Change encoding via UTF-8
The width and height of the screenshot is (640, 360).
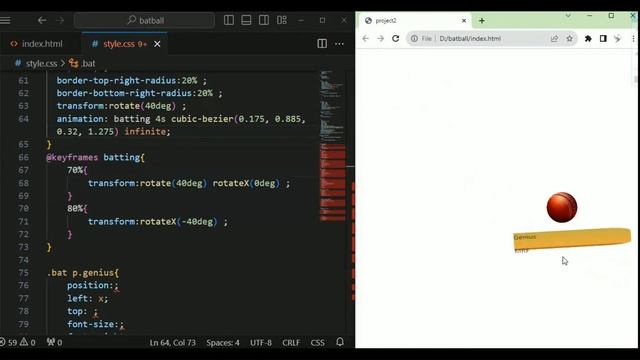click(261, 342)
